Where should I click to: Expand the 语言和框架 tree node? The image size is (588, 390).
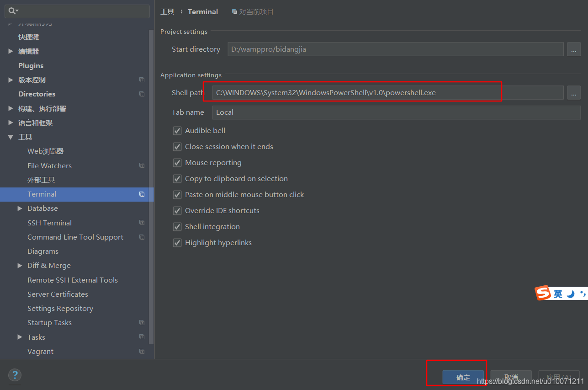(x=11, y=123)
